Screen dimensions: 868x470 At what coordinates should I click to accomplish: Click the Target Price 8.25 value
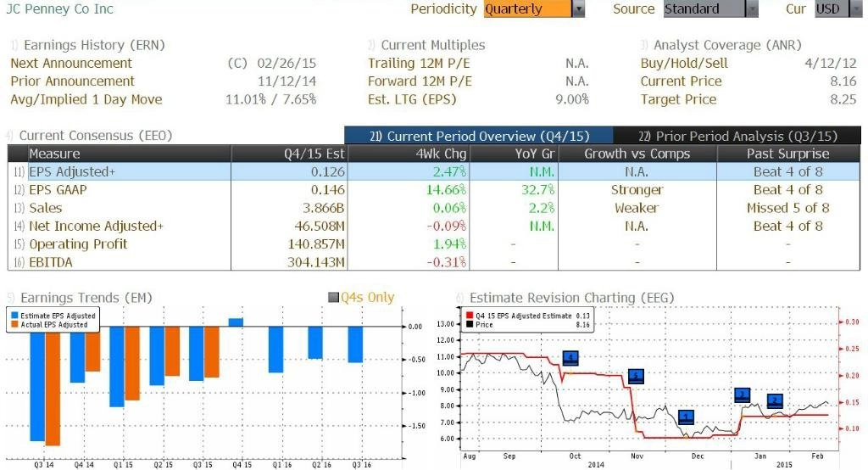click(x=843, y=99)
